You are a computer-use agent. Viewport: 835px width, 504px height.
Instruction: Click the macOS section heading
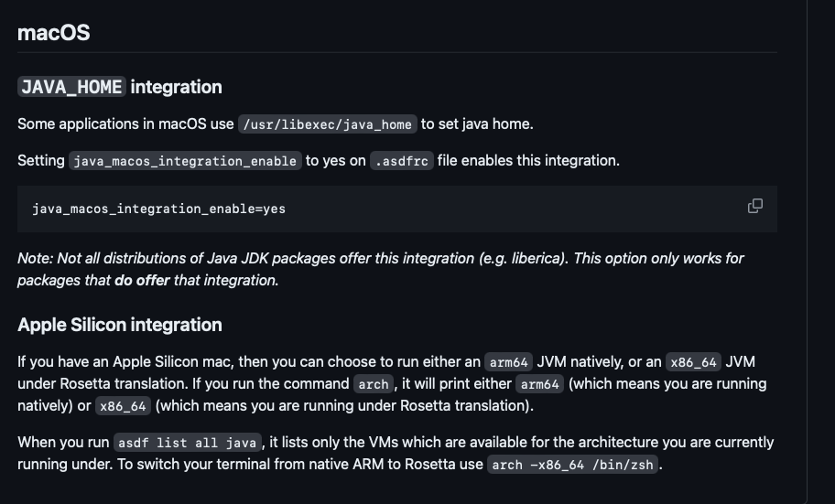(x=54, y=33)
